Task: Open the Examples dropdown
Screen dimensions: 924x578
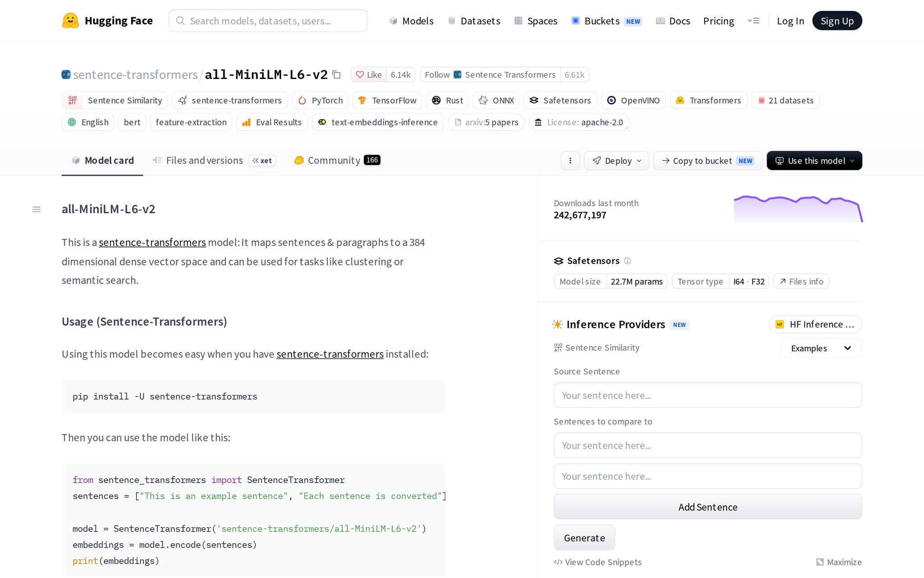Action: pos(821,348)
